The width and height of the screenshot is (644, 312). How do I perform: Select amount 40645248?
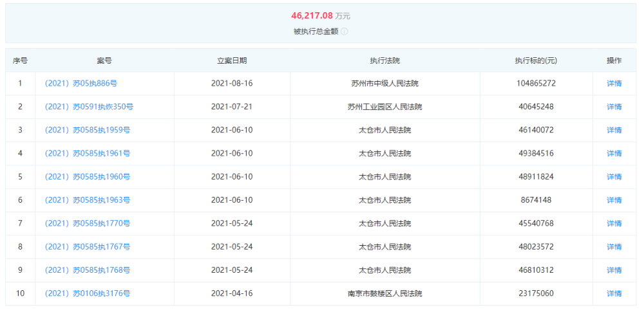point(536,107)
